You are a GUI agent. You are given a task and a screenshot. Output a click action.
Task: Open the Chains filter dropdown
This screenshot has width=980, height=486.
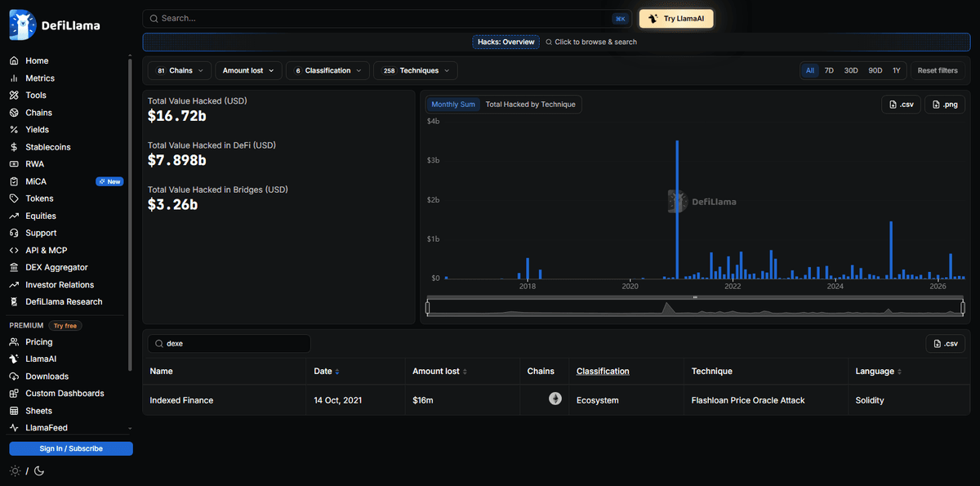tap(180, 71)
